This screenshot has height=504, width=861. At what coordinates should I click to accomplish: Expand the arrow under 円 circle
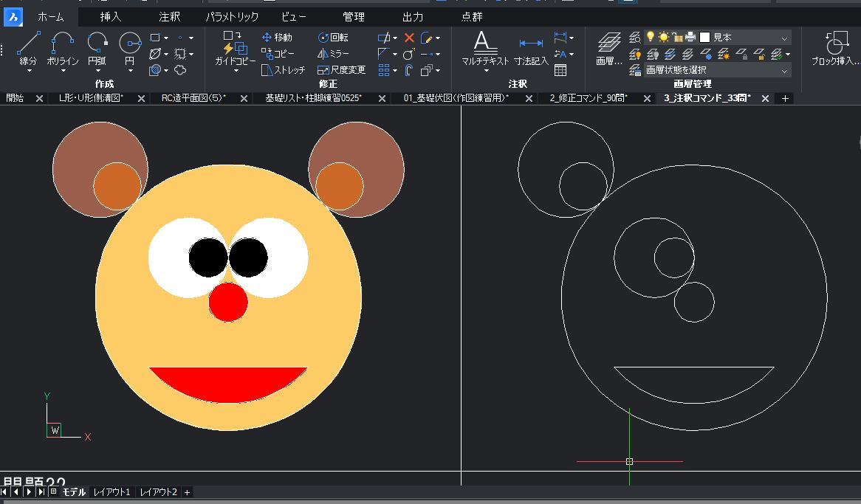[130, 72]
